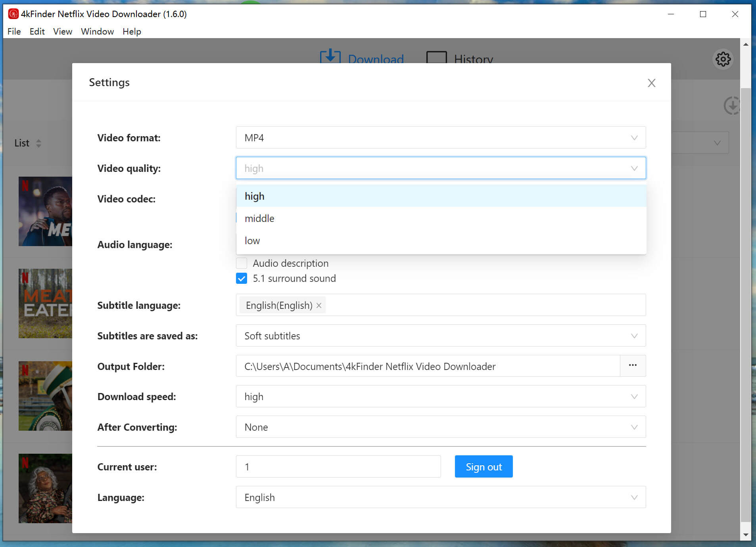This screenshot has height=547, width=756.
Task: Open the View menu
Action: click(63, 31)
